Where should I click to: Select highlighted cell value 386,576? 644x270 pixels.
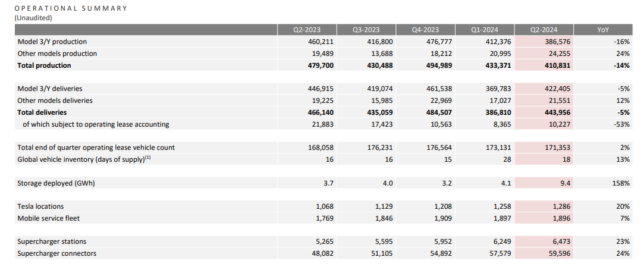point(557,42)
